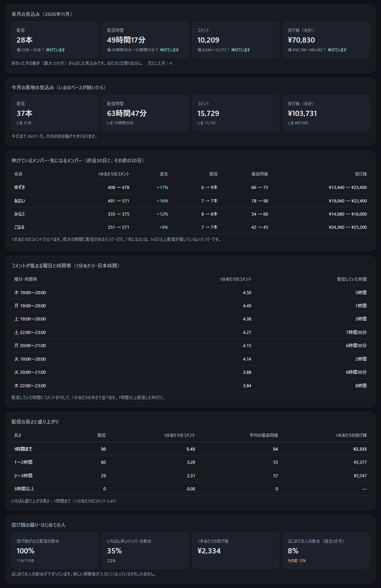
Task: Click the 配信していた時間 column header
Action: pos(352,279)
